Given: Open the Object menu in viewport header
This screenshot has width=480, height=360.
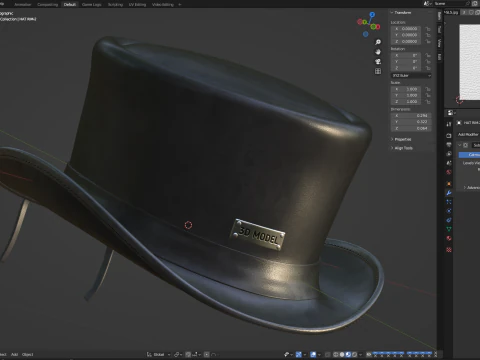Looking at the screenshot, I should point(28,355).
